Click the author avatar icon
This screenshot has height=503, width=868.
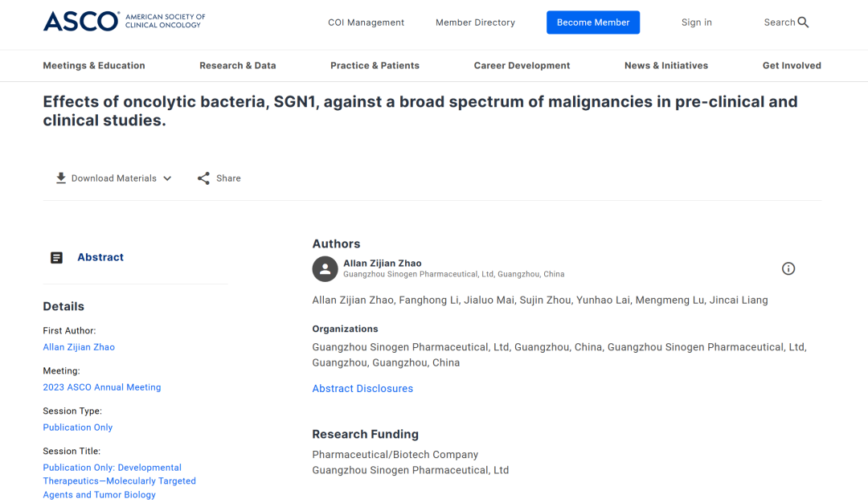(x=325, y=269)
